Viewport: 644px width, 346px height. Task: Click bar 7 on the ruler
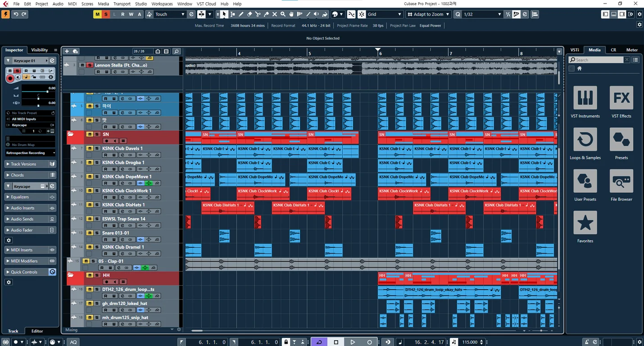point(451,53)
